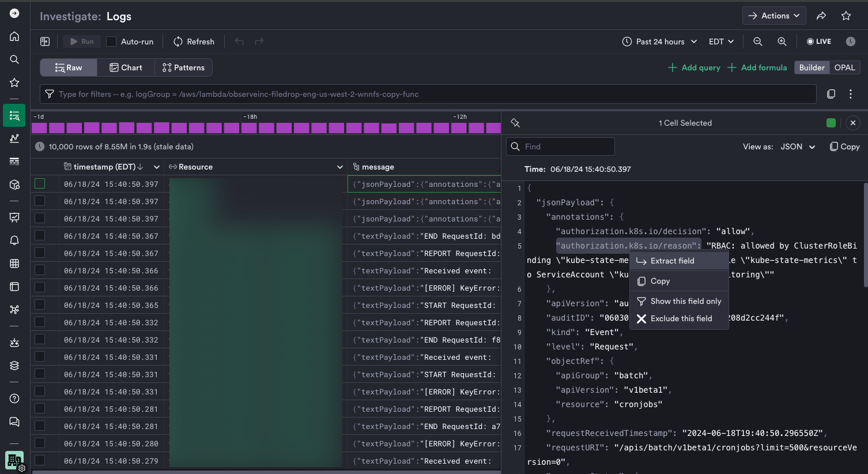This screenshot has width=868, height=474.
Task: Click the message column header
Action: pyautogui.click(x=378, y=167)
